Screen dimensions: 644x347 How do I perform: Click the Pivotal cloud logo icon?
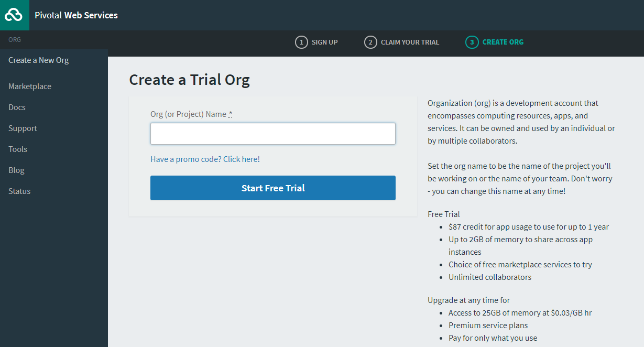(x=14, y=15)
